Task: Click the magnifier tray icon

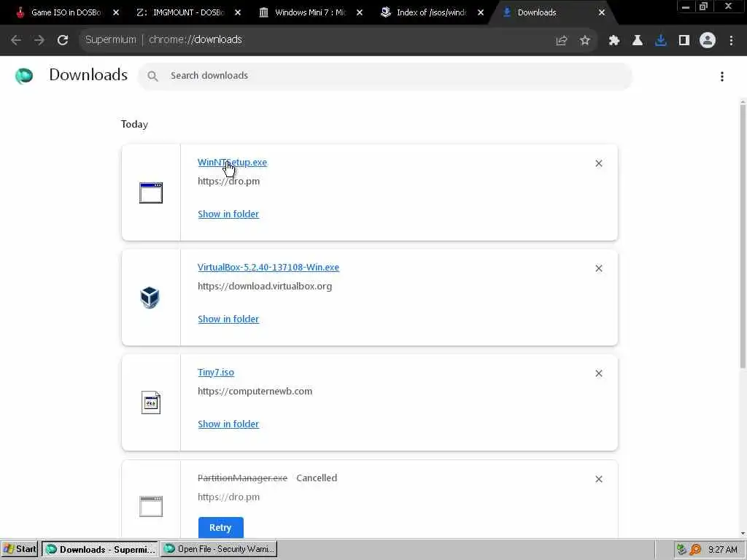Action: click(x=695, y=550)
